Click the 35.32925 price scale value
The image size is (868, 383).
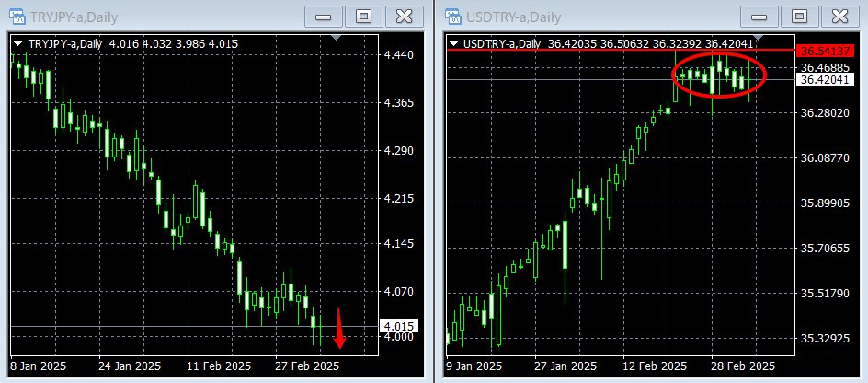click(825, 338)
